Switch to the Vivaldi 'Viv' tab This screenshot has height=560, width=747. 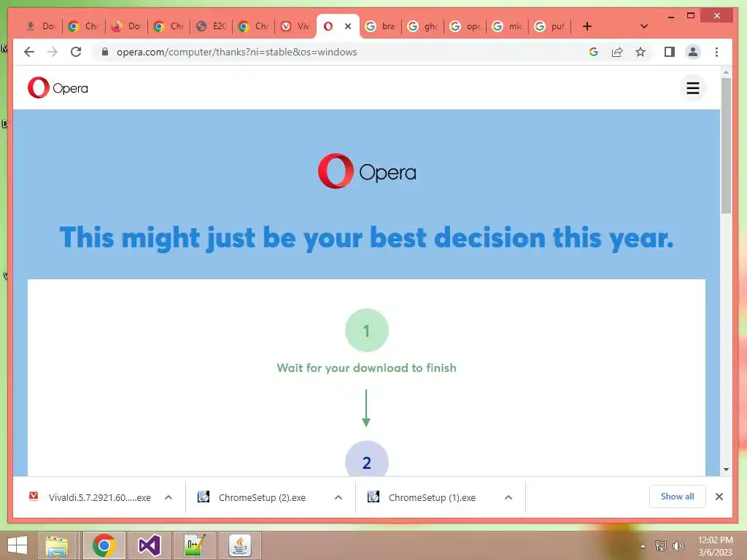[x=295, y=26]
